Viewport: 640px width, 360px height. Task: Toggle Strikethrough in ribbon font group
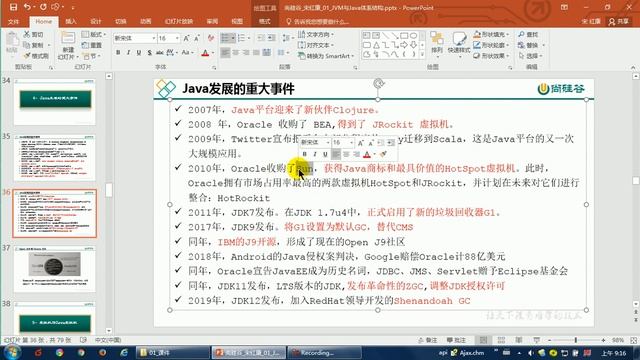[159, 53]
